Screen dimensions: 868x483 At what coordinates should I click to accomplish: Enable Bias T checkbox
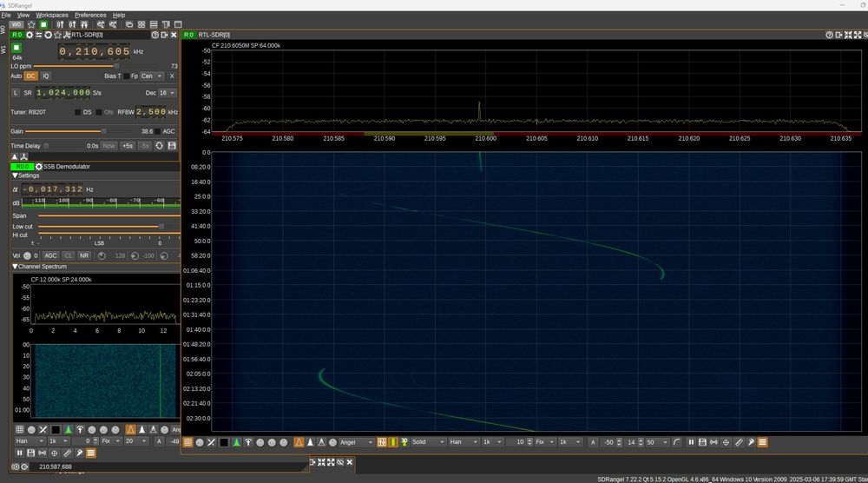pos(126,76)
